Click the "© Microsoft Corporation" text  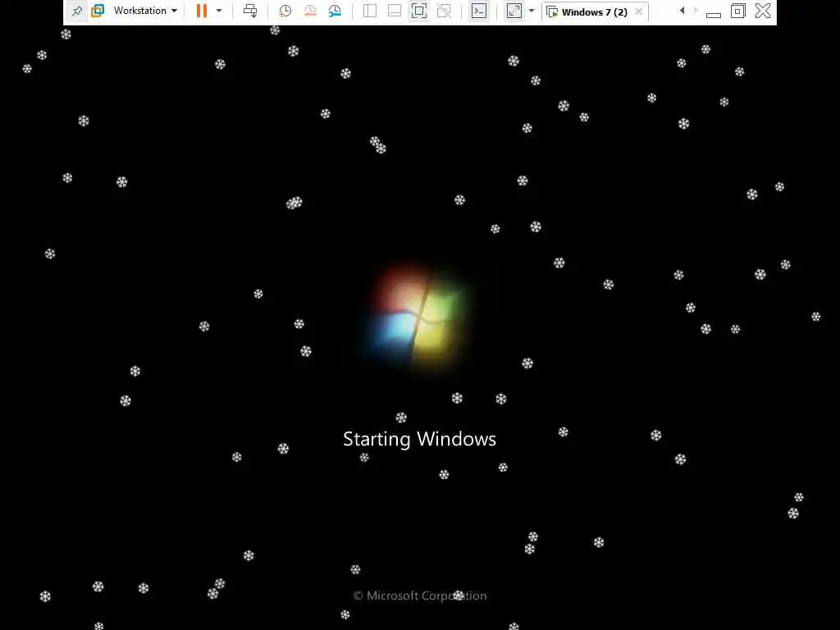point(420,596)
